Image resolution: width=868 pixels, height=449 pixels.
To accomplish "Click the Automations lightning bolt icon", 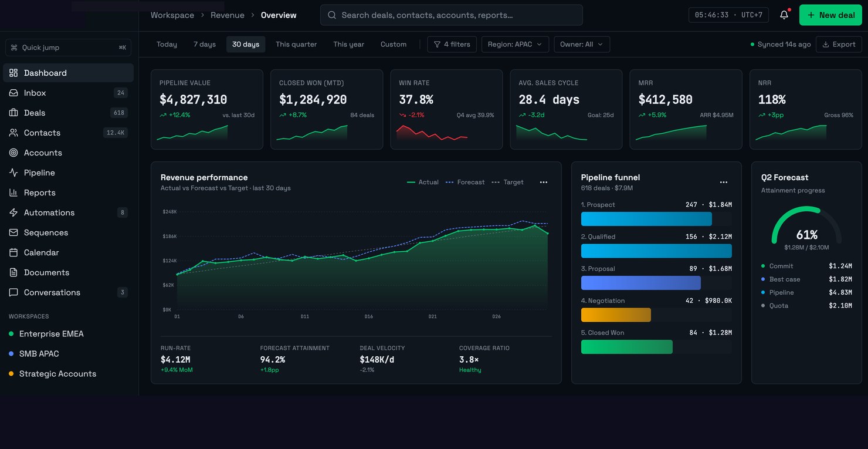I will pyautogui.click(x=13, y=212).
